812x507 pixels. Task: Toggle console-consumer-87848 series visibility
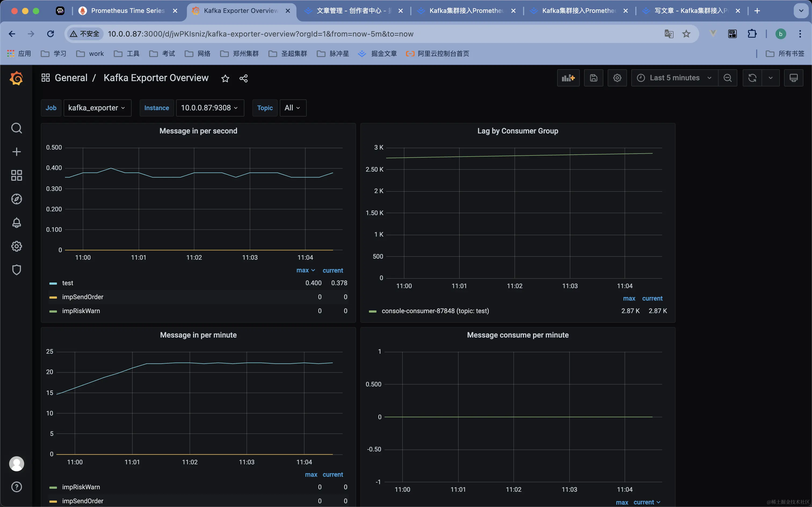coord(435,311)
